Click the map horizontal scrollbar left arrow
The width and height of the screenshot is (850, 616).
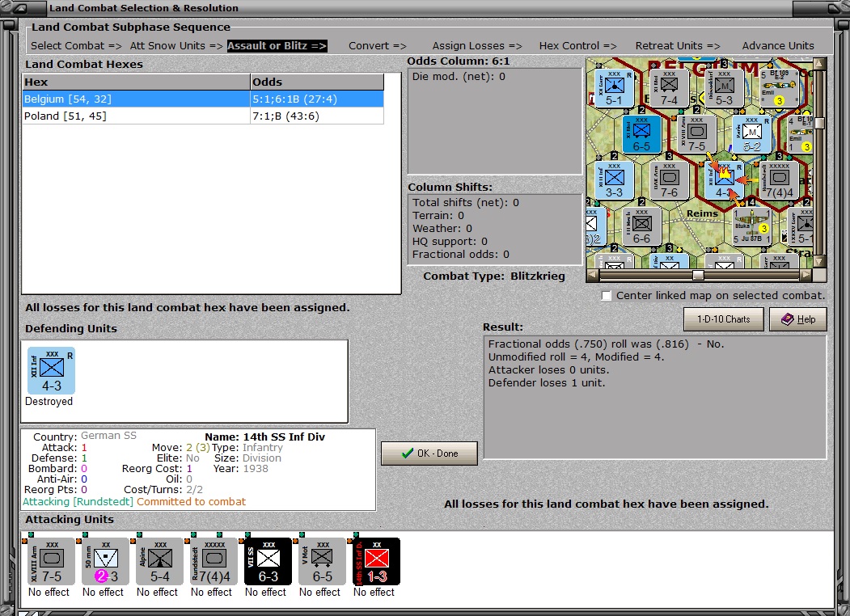pos(592,275)
